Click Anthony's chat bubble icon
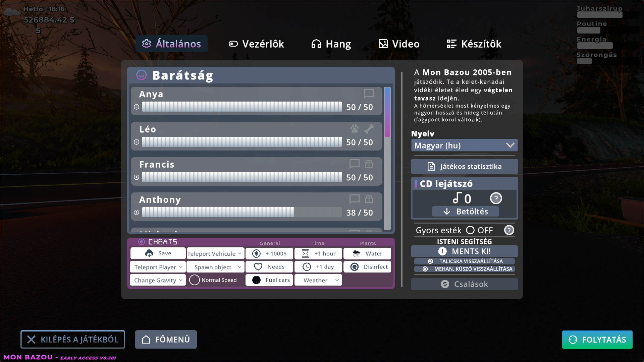This screenshot has width=644, height=362. tap(354, 199)
